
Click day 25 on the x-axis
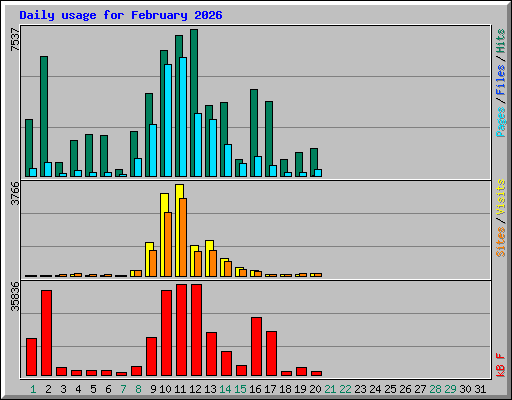coord(390,389)
